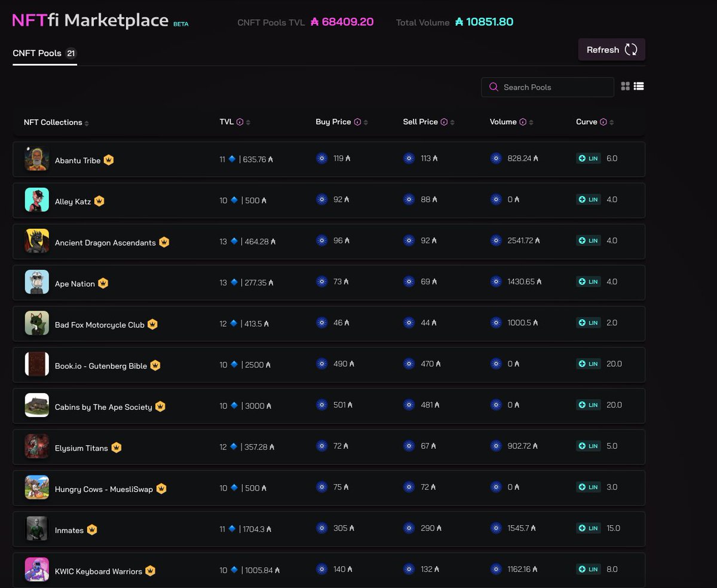Click the Total Volume 10851.80 figure

(x=484, y=22)
